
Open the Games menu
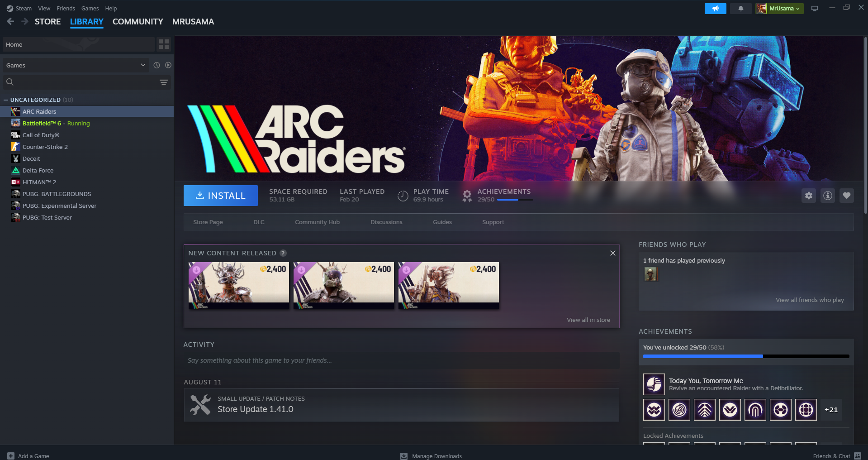pos(90,8)
